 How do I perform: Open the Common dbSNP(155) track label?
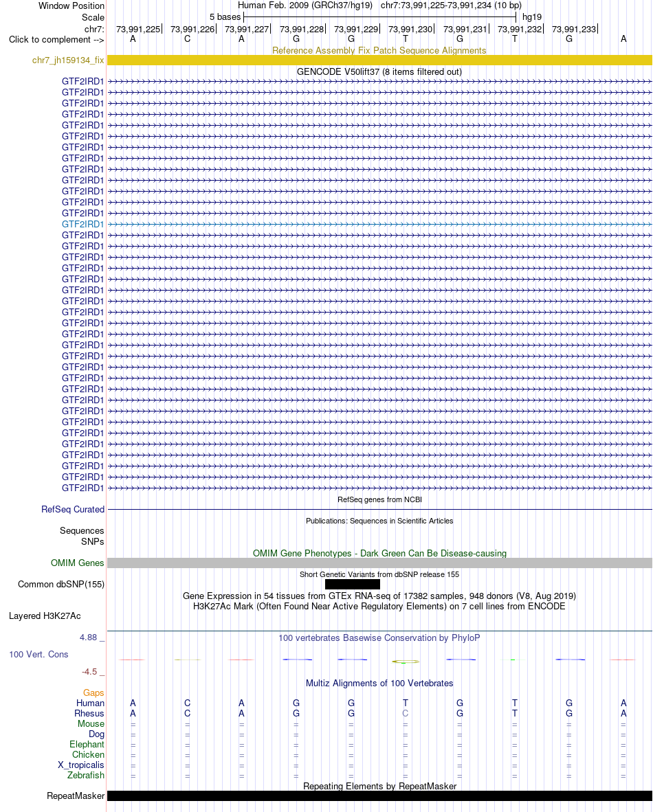pyautogui.click(x=61, y=584)
